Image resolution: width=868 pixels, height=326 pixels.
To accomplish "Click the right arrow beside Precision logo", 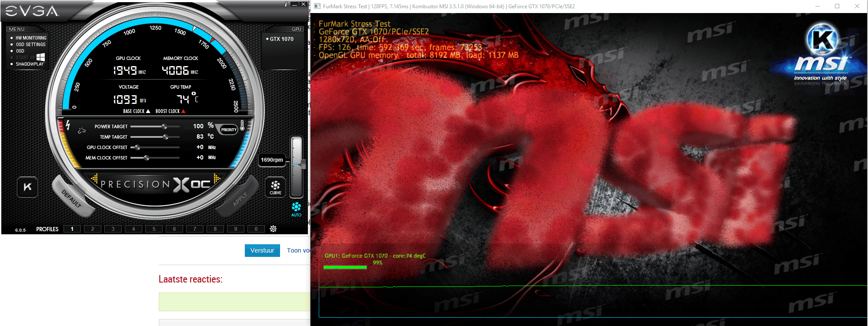I will (217, 178).
